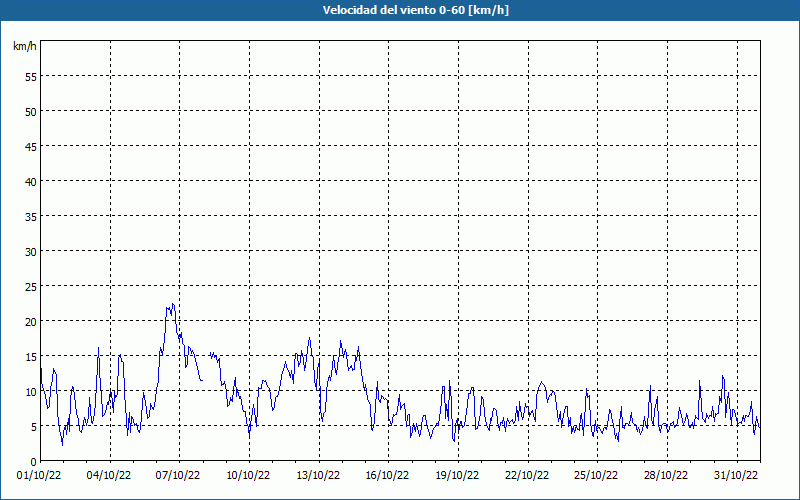Click the 'km/h' axis unit label
This screenshot has height=500, width=800.
coord(25,46)
